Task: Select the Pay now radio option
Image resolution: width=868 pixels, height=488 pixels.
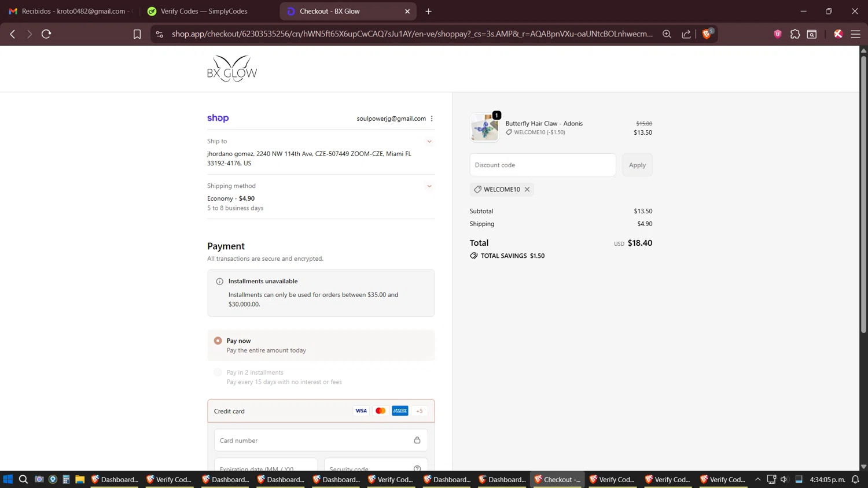Action: 218,341
